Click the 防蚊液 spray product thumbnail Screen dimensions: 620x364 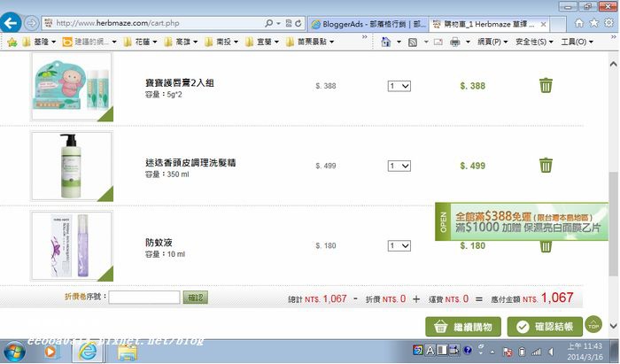pyautogui.click(x=72, y=246)
